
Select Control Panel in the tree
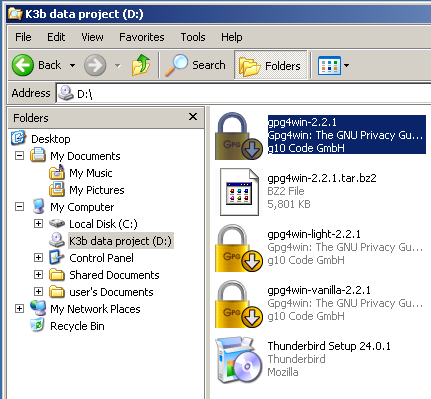pyautogui.click(x=101, y=258)
